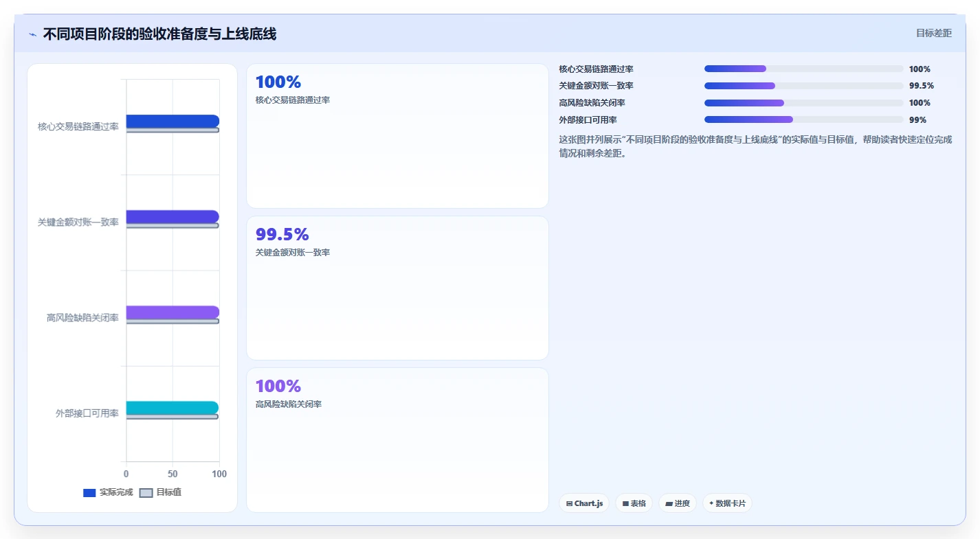Click the purple actual bar for 高风险缺陷关闭率
Image resolution: width=980 pixels, height=539 pixels.
tap(172, 312)
